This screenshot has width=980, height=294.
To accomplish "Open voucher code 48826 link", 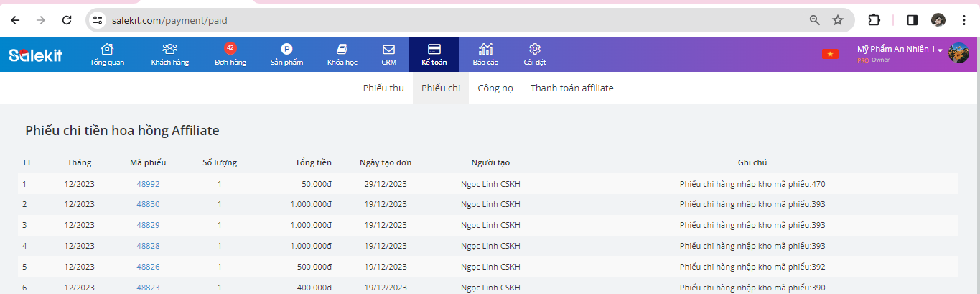I will [x=148, y=267].
